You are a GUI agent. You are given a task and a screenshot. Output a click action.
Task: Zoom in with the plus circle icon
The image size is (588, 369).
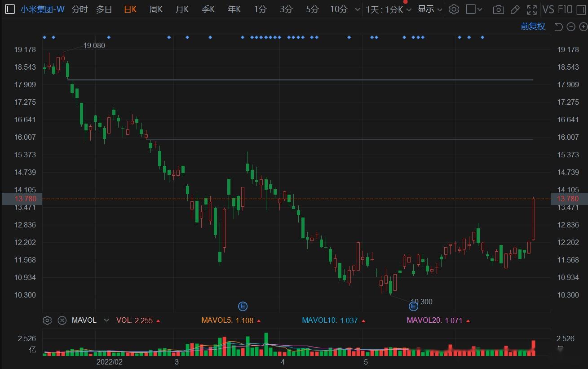coord(583,27)
